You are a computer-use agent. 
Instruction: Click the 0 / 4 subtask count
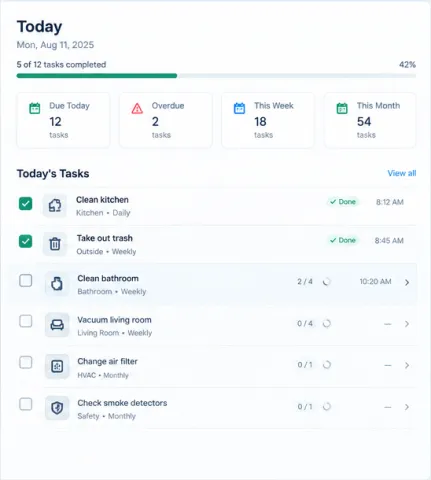click(305, 323)
